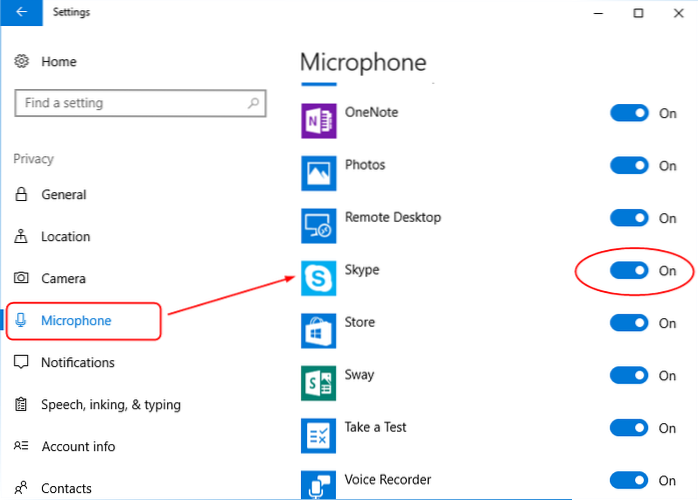Toggle Take a Test microphone switch
This screenshot has height=500, width=698.
629,428
